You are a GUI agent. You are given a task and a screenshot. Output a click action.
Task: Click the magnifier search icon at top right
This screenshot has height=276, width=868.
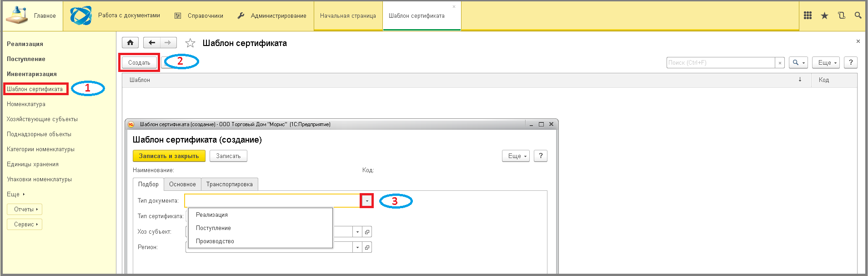858,15
